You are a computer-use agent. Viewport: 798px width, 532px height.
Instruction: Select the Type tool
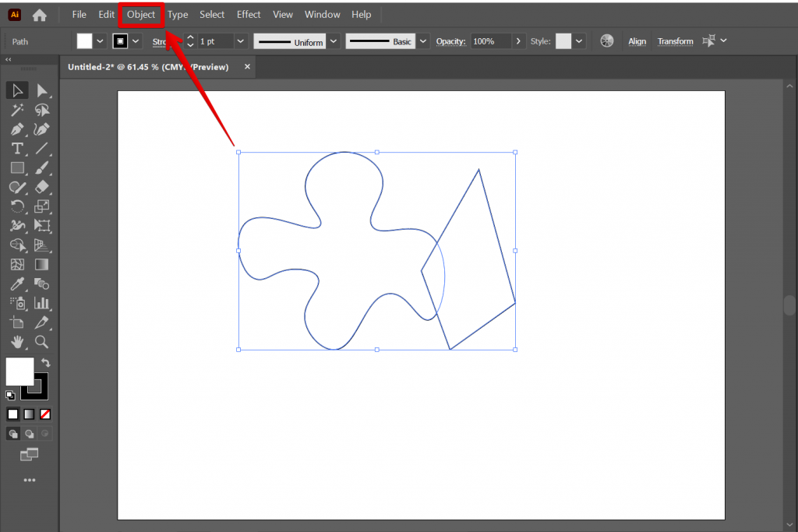17,149
